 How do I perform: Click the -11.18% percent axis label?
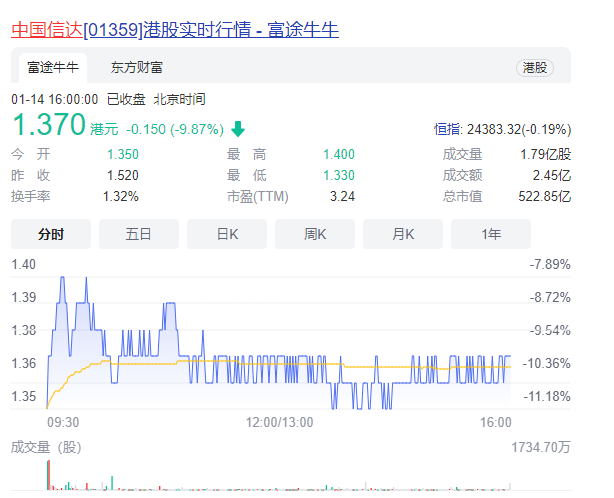[547, 397]
